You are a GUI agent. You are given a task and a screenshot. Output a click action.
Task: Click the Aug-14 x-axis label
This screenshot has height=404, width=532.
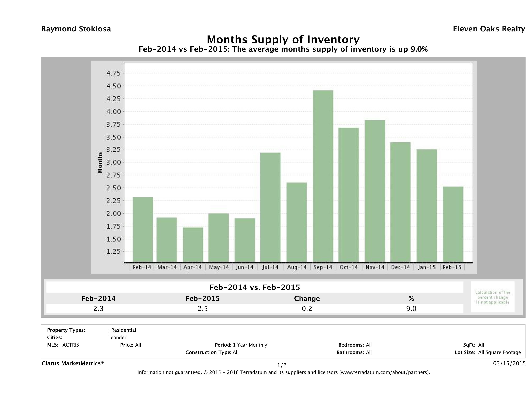(297, 268)
